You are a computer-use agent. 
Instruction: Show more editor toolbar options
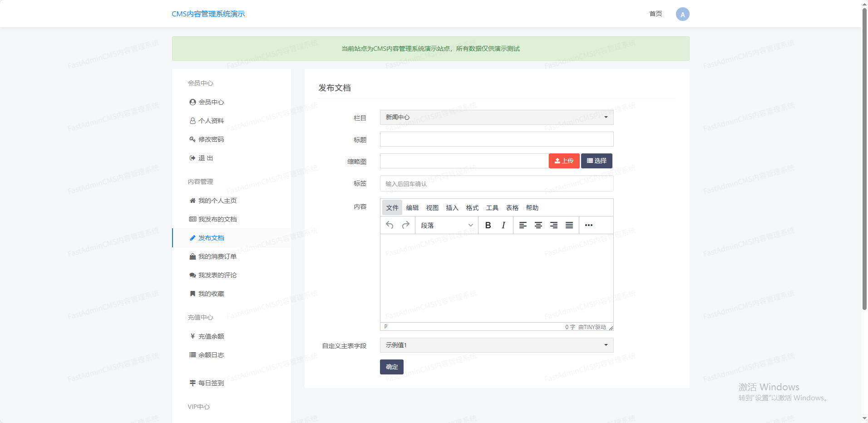[x=589, y=225]
